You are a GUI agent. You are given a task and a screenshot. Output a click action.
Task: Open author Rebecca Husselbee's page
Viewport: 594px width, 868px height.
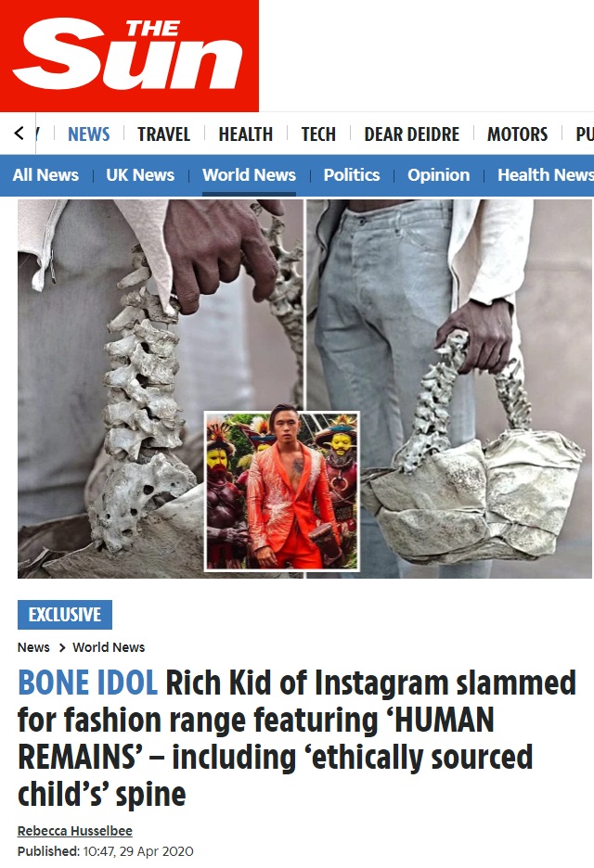click(75, 831)
